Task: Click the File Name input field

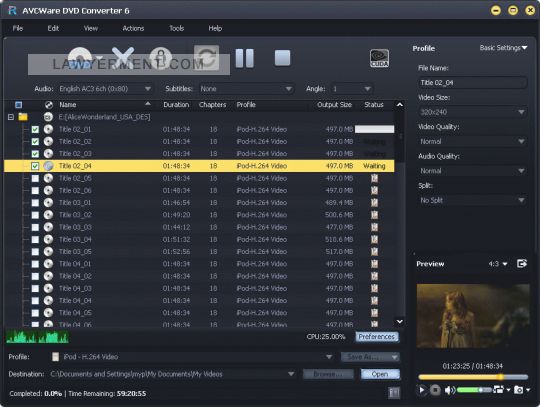Action: (x=472, y=83)
